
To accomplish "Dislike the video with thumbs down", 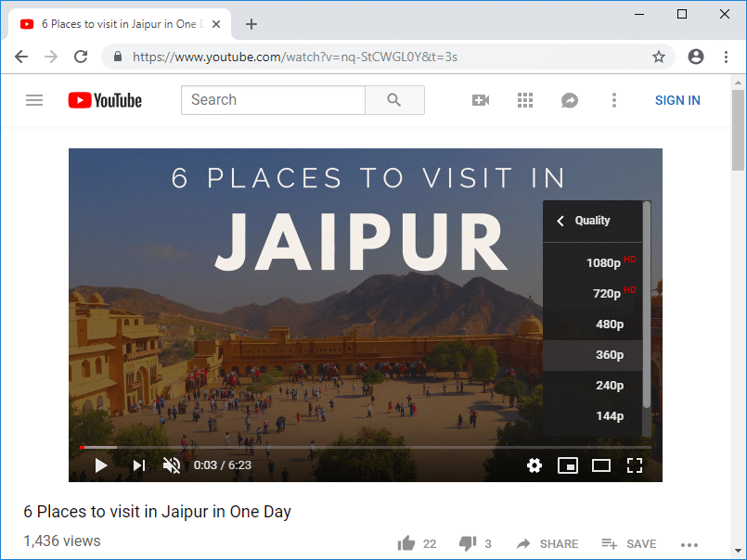I will pyautogui.click(x=466, y=544).
